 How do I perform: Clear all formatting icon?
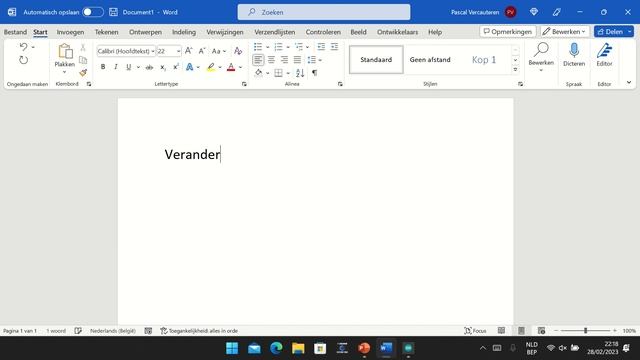click(x=238, y=51)
